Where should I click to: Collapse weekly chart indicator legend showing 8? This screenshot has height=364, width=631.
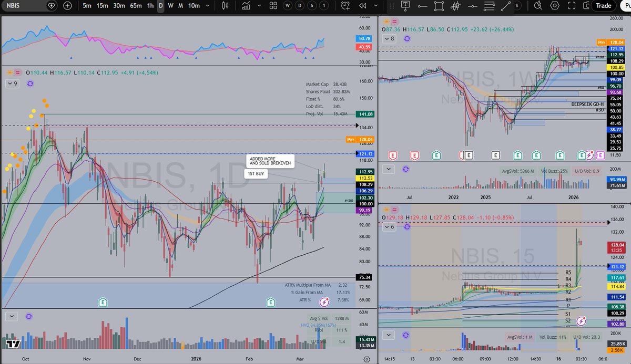pyautogui.click(x=389, y=39)
